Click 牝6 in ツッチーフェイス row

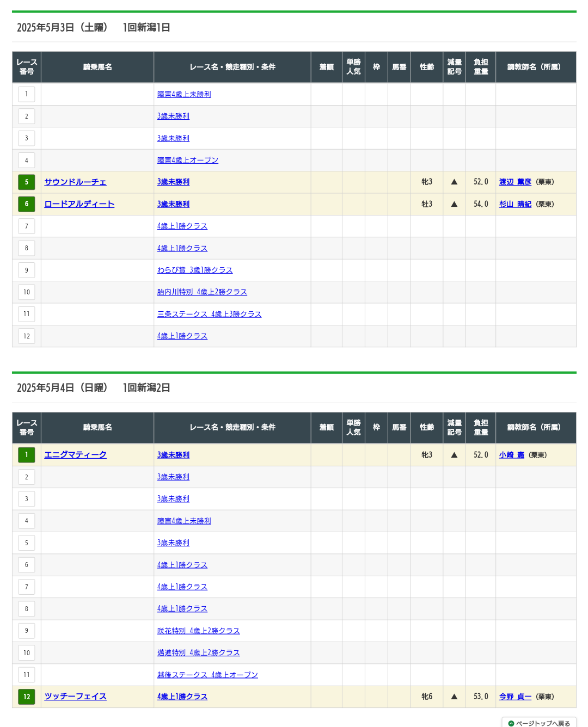[427, 697]
